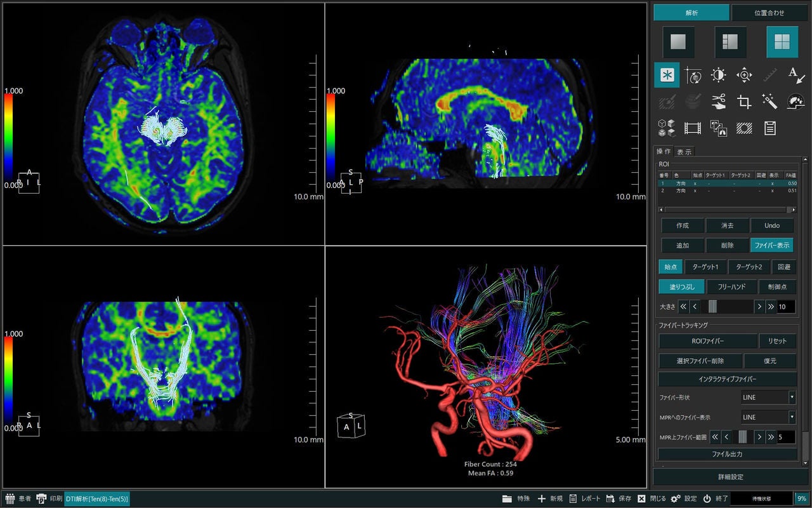Switch to single-pane layout
The image size is (812, 508).
coord(678,42)
